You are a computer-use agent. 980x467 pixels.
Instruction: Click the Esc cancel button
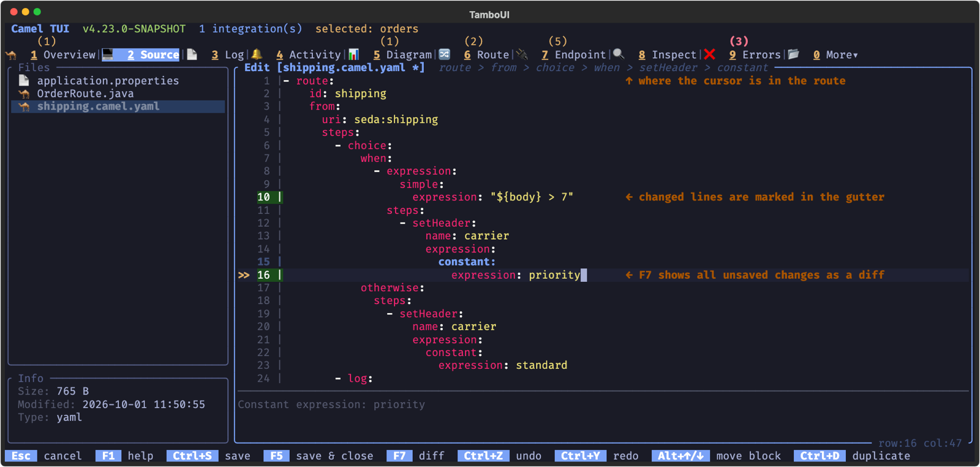click(x=21, y=456)
